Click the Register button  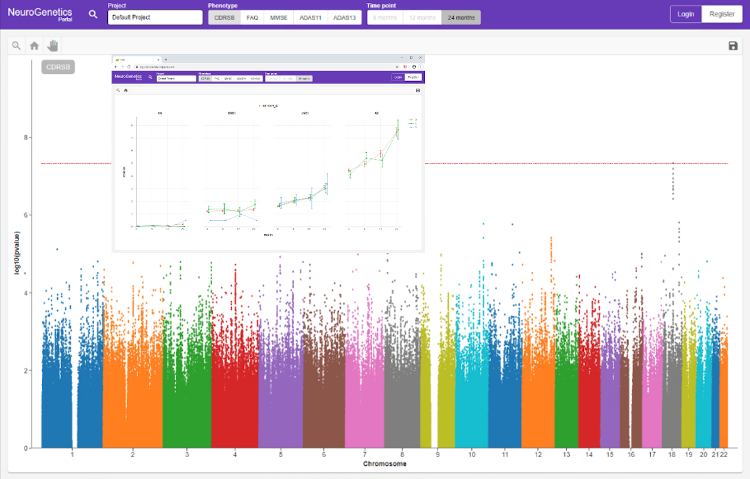(720, 14)
